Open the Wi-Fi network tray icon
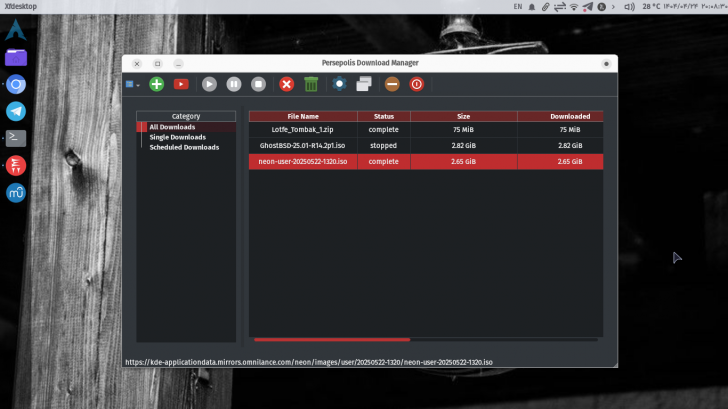 point(574,6)
